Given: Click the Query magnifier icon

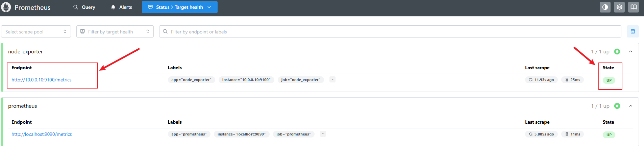Looking at the screenshot, I should [76, 7].
